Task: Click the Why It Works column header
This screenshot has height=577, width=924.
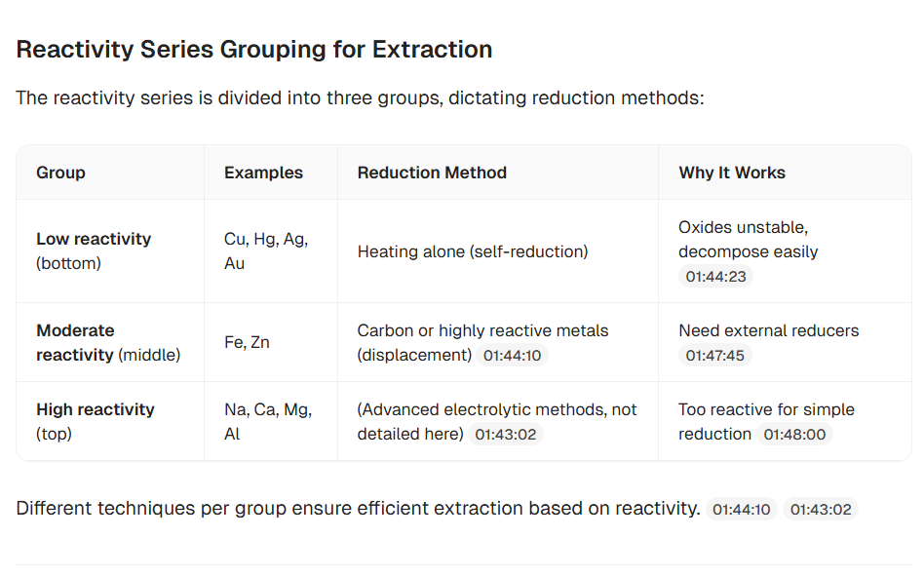Action: [x=732, y=173]
